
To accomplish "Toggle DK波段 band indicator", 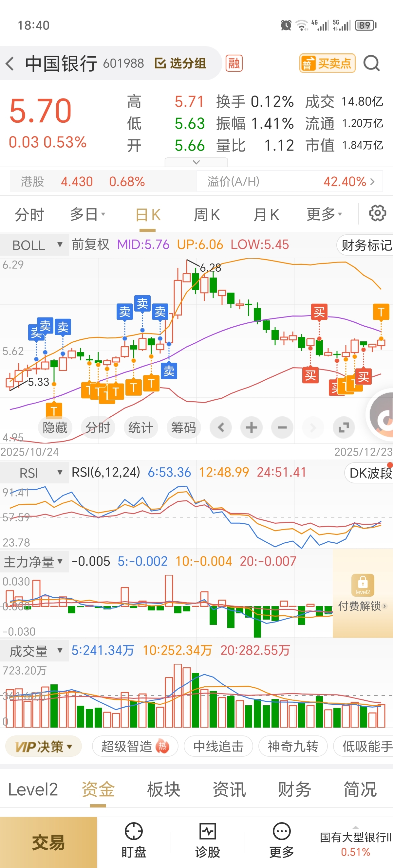I will (369, 473).
